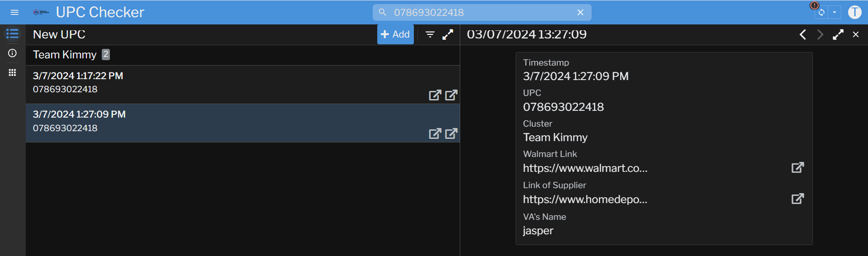This screenshot has width=868, height=256.
Task: Open the Link of Supplier external icon
Action: click(797, 199)
